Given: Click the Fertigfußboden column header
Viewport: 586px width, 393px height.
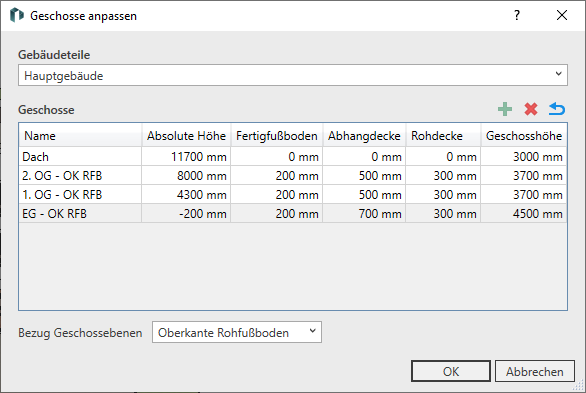Looking at the screenshot, I should coord(277,135).
